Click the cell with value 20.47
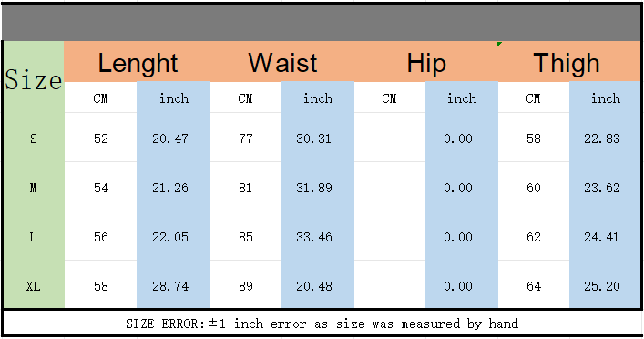Image resolution: width=644 pixels, height=339 pixels. 173,139
